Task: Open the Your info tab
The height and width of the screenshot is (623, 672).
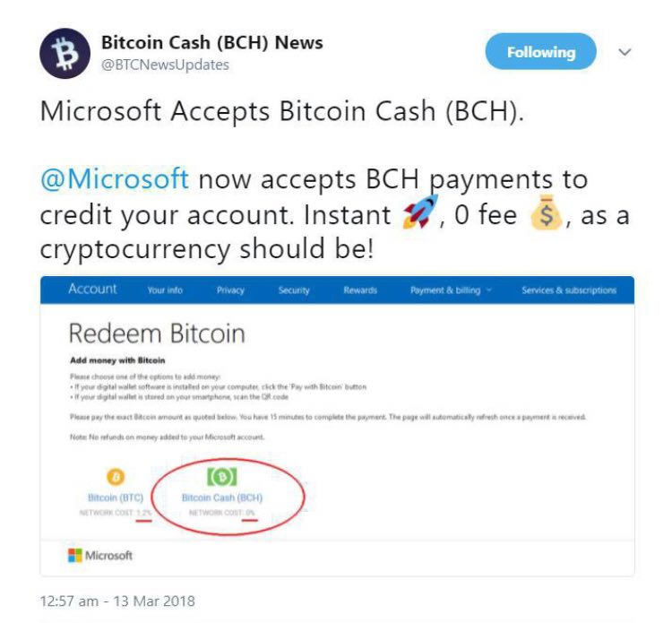Action: pyautogui.click(x=165, y=290)
